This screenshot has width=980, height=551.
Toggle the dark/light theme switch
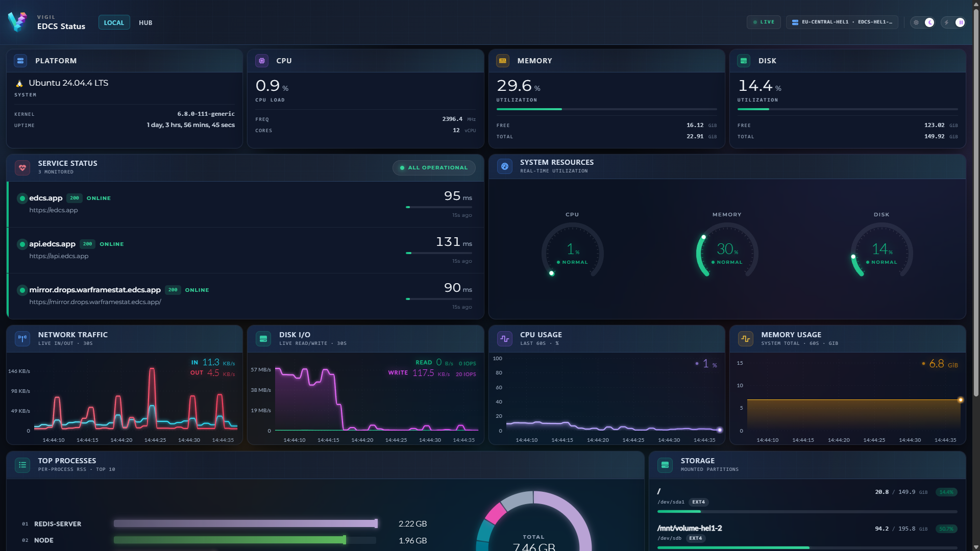(923, 22)
